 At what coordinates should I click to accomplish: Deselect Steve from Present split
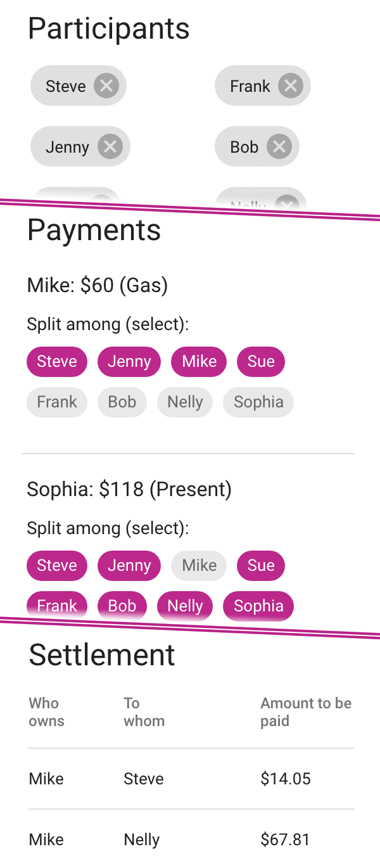(57, 566)
